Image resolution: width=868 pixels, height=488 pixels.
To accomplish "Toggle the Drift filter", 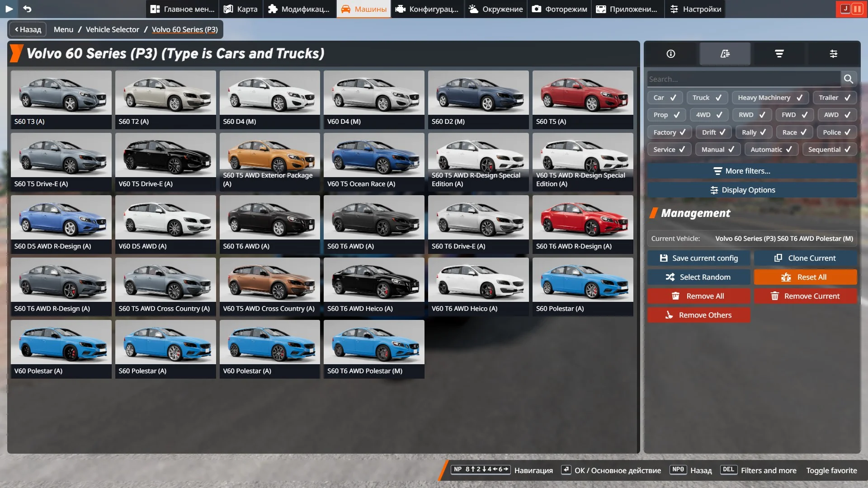I will coord(713,132).
